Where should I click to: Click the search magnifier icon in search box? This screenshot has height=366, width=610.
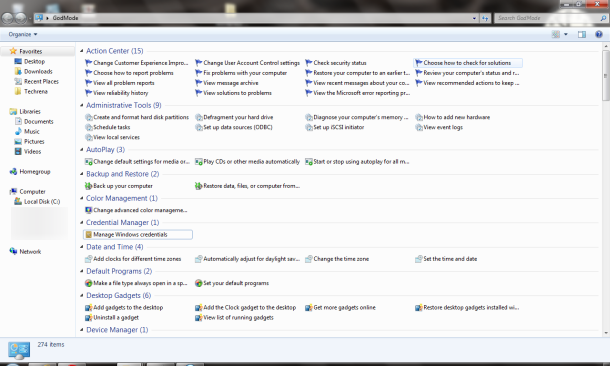[603, 18]
